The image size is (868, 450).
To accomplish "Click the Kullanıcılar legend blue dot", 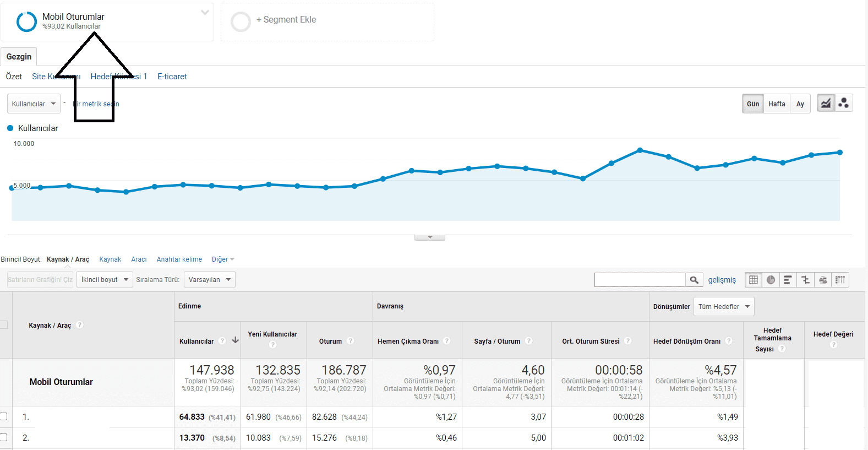I will click(10, 128).
